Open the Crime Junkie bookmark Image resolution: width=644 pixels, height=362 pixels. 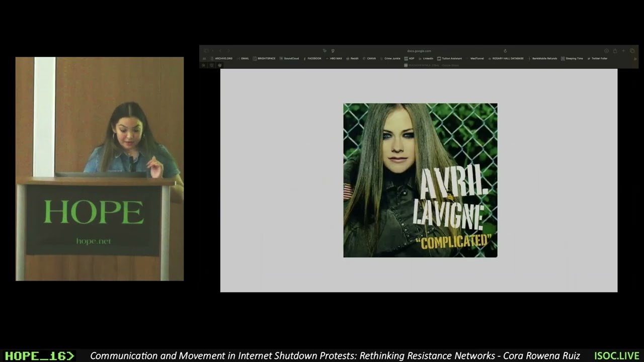[390, 58]
